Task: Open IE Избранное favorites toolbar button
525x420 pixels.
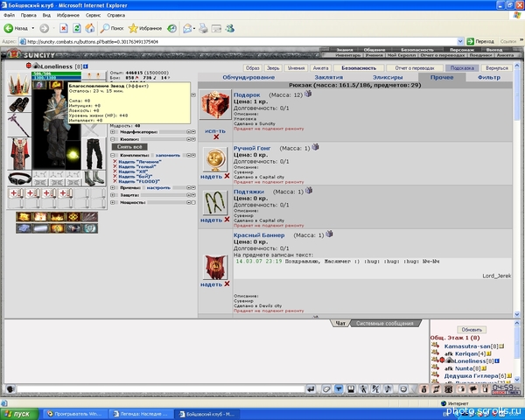Action: tap(145, 29)
